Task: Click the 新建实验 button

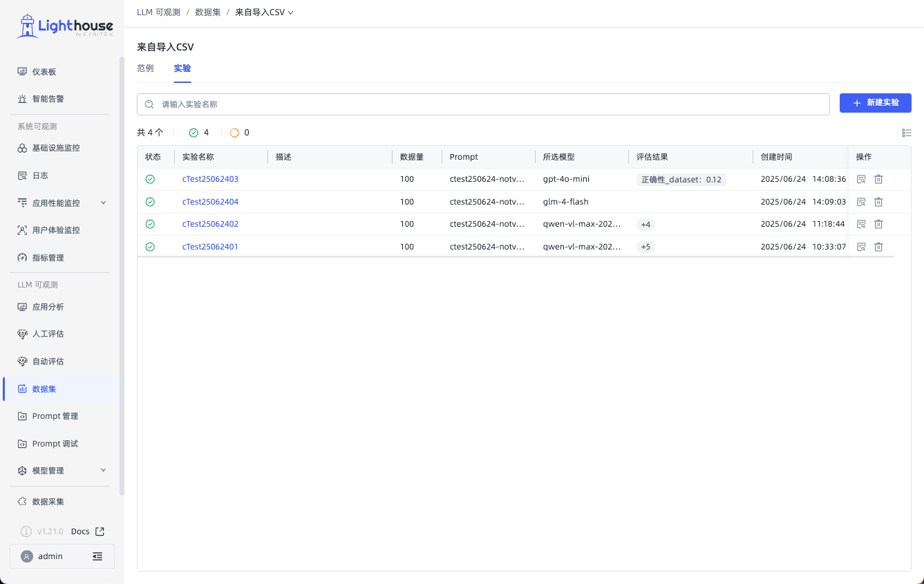Action: 875,103
